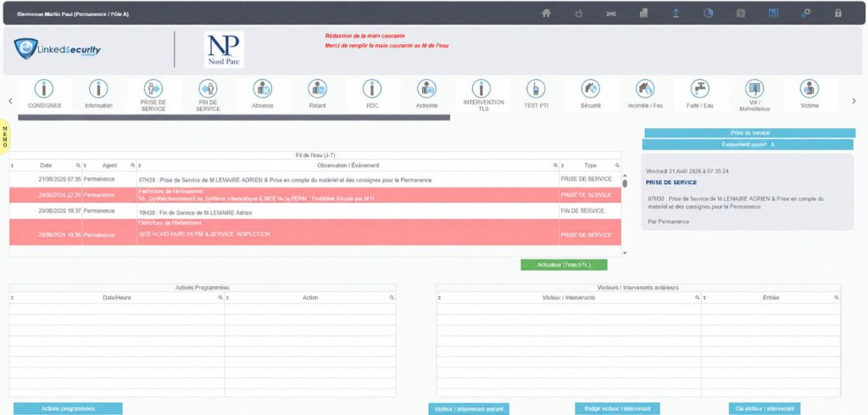Screen dimensions: 868x415
Task: Search the Action column magnifier icon
Action: click(x=392, y=298)
